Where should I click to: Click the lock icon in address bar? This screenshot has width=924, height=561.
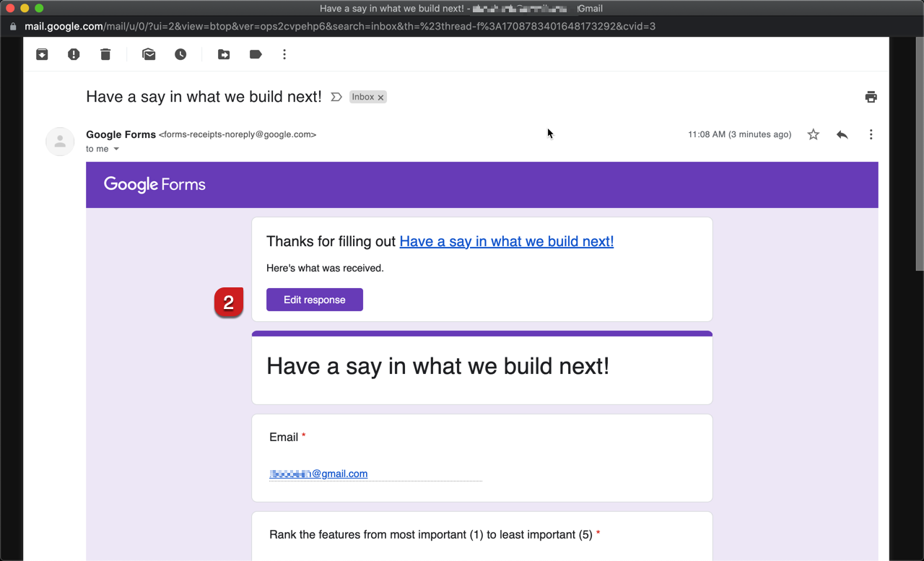[12, 27]
